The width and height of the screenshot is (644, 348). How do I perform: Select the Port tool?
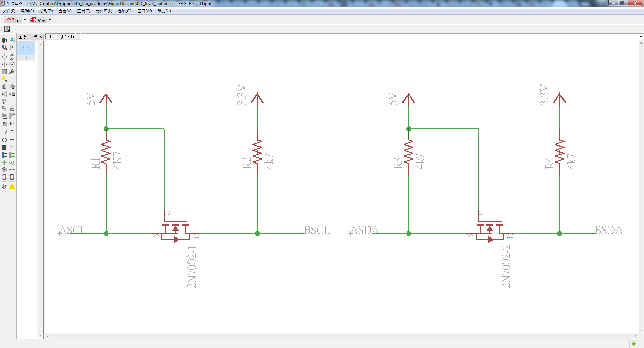(12, 177)
